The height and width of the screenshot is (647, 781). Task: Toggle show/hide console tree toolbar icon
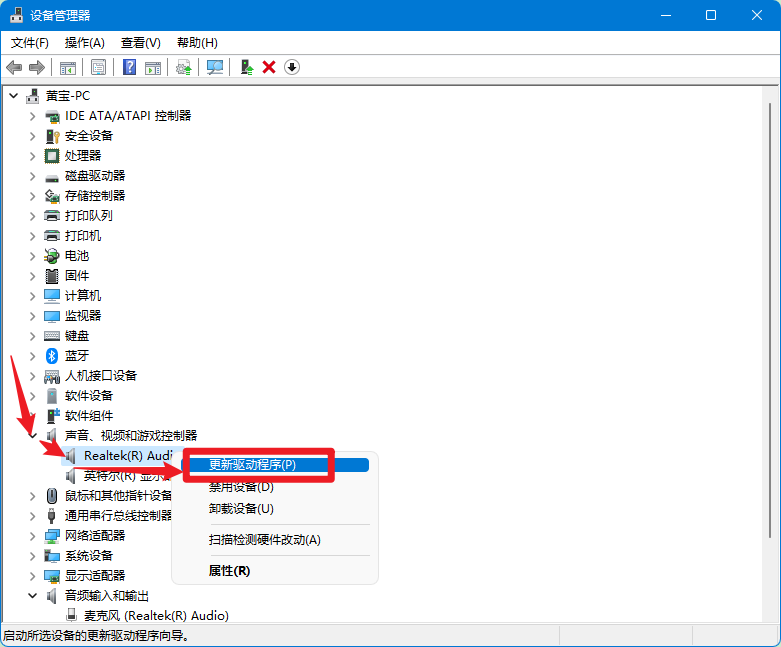pyautogui.click(x=68, y=68)
